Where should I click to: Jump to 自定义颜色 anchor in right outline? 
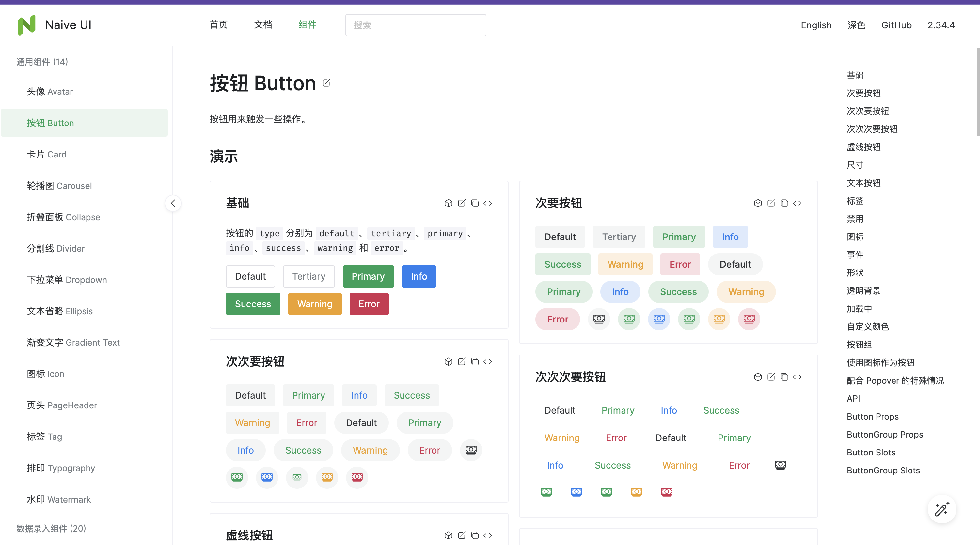(x=867, y=327)
